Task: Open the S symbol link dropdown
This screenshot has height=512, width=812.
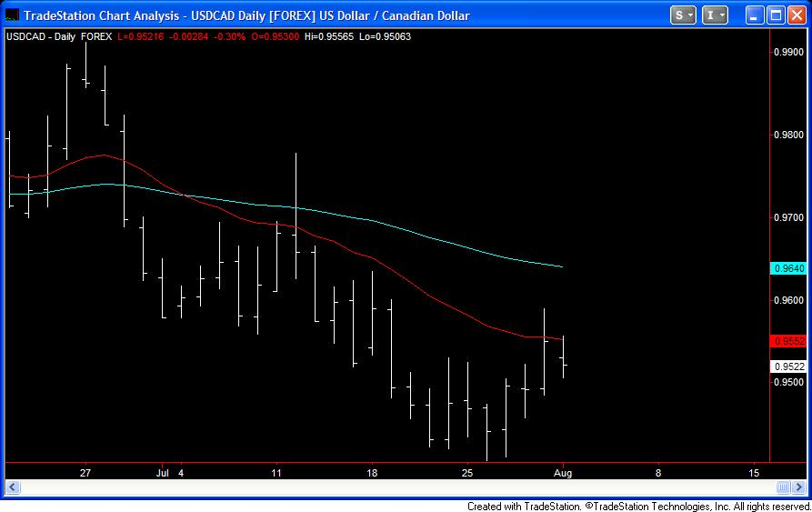Action: 683,15
